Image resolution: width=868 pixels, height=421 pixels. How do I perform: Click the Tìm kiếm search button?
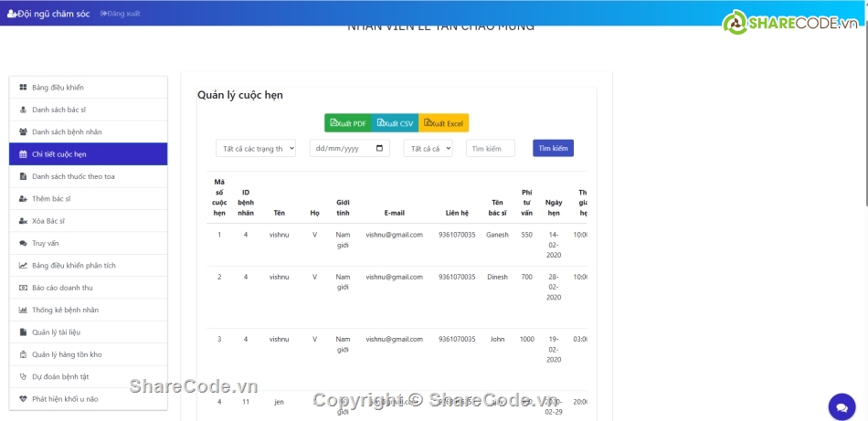click(553, 148)
